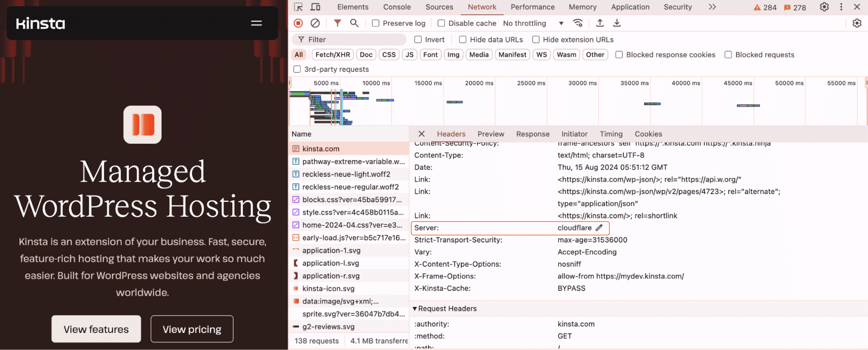Check Blocked response cookies

pos(619,55)
